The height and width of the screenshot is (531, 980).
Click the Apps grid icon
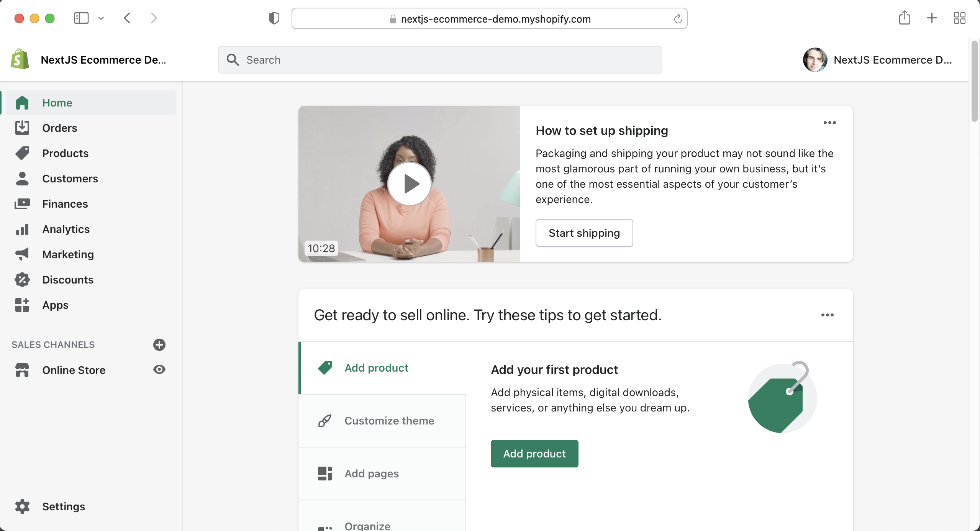pos(22,305)
